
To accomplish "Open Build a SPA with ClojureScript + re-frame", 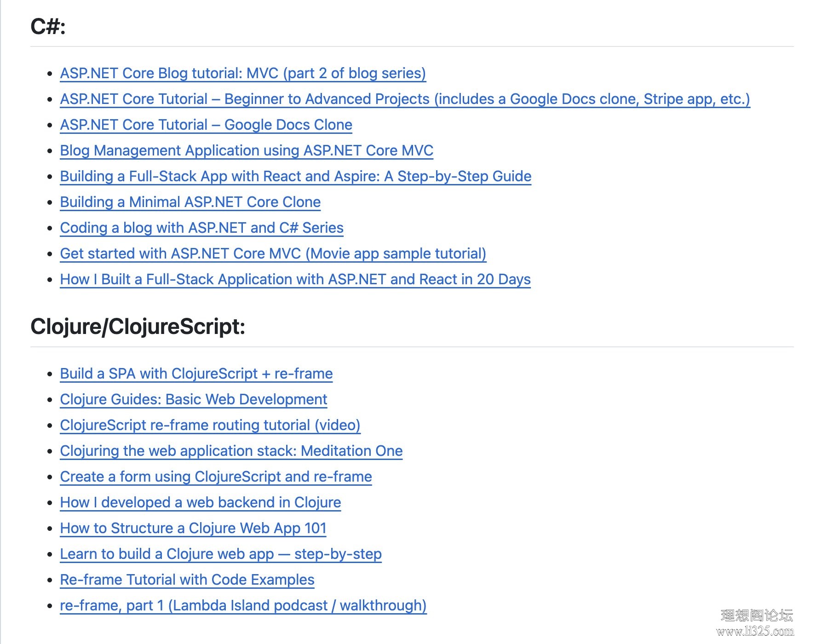I will [x=196, y=374].
